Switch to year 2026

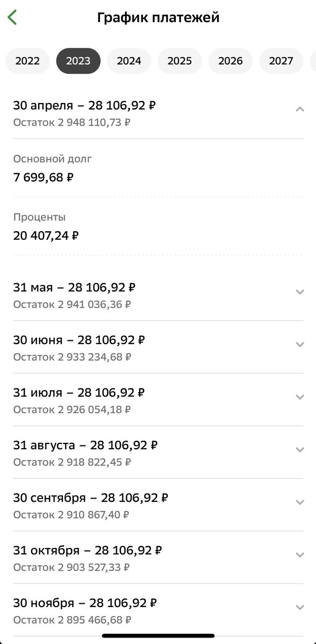230,61
